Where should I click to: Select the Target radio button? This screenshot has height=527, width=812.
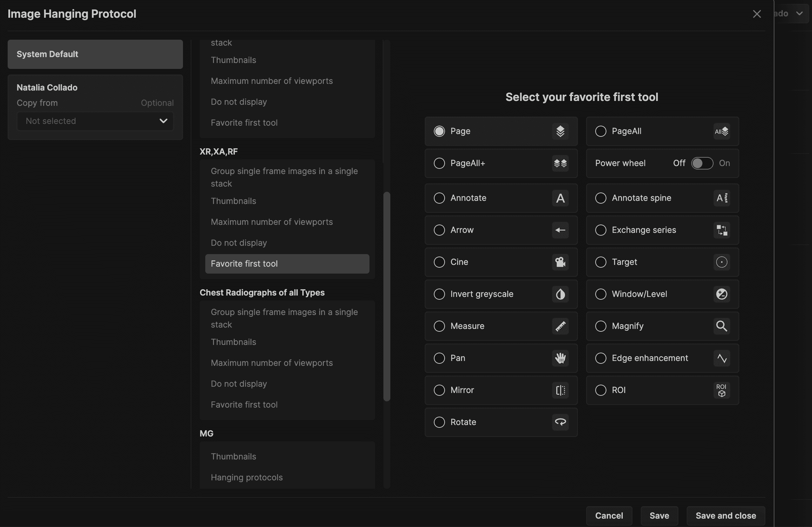601,262
